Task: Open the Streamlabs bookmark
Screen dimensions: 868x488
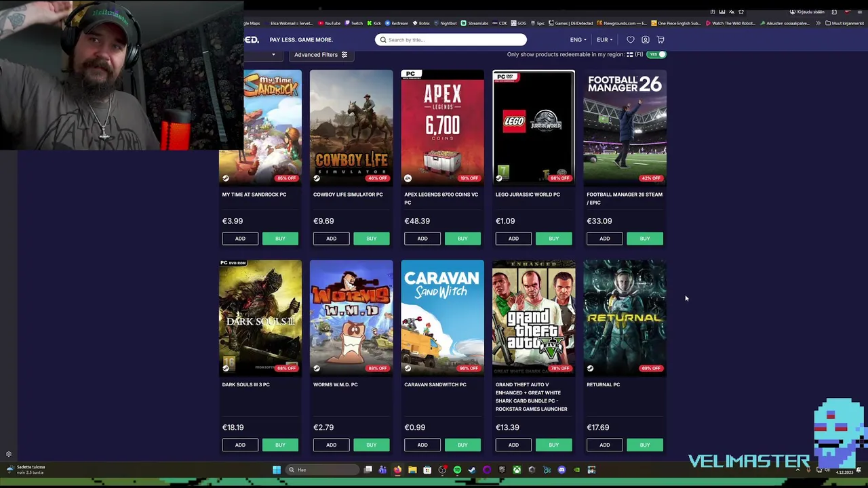Action: pos(475,23)
